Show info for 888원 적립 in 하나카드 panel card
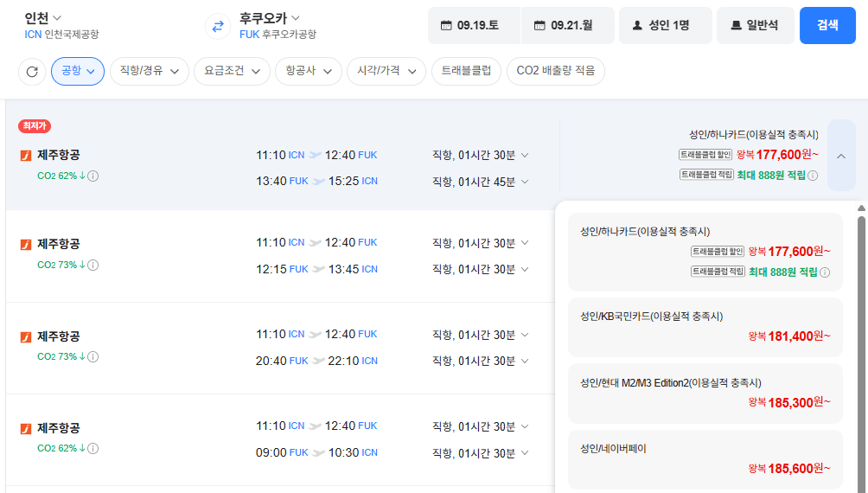Image resolution: width=868 pixels, height=493 pixels. (x=825, y=272)
